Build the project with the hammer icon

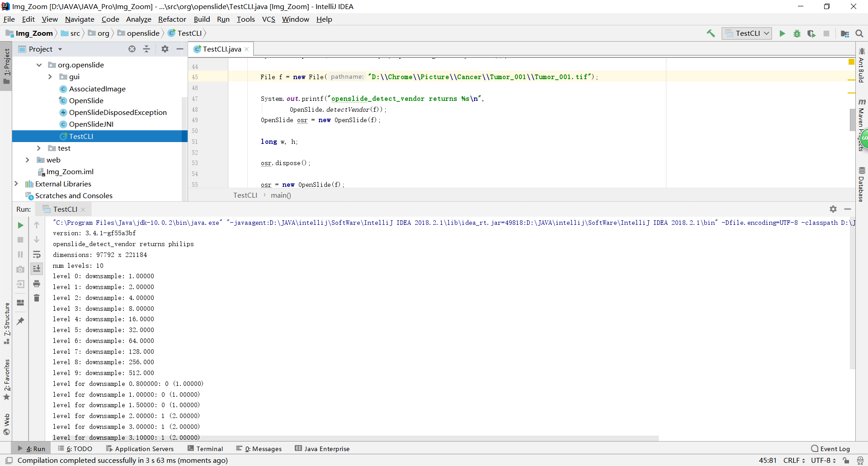pyautogui.click(x=710, y=33)
